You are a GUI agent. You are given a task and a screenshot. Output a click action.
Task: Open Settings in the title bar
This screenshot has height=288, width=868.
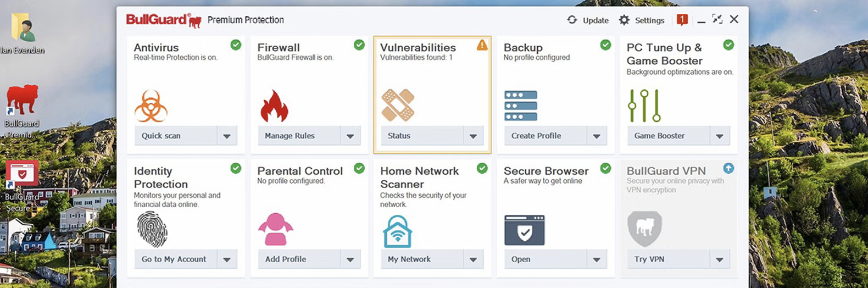pos(642,20)
